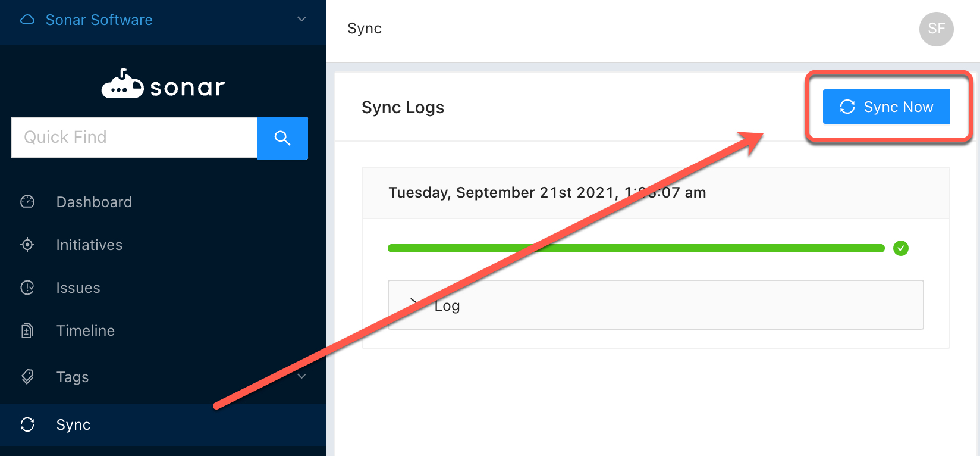Select the Issues sidebar link
The height and width of the screenshot is (456, 980).
[78, 288]
